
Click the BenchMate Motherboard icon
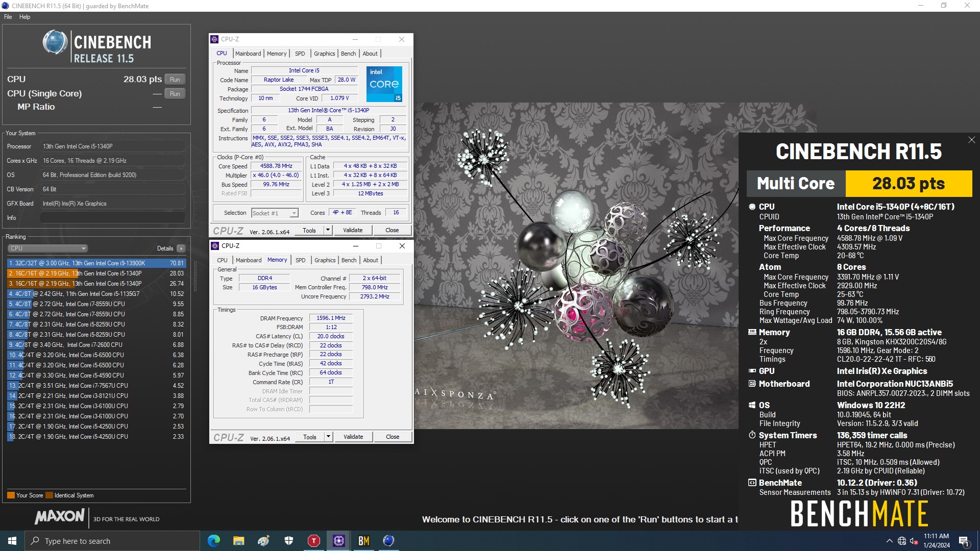coord(752,384)
